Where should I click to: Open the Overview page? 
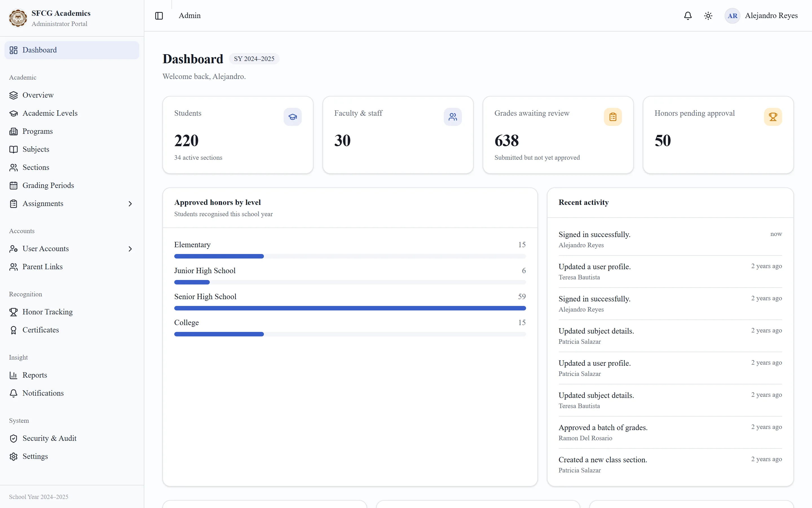pos(72,95)
